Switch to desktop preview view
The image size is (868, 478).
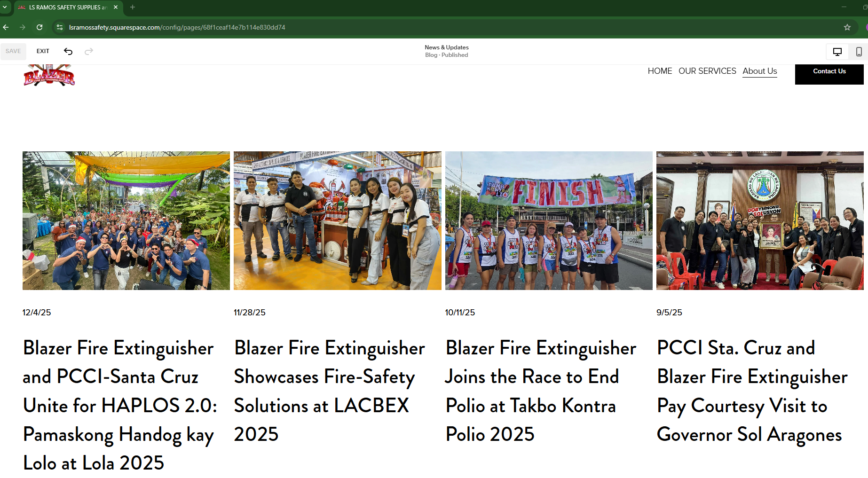pyautogui.click(x=837, y=52)
